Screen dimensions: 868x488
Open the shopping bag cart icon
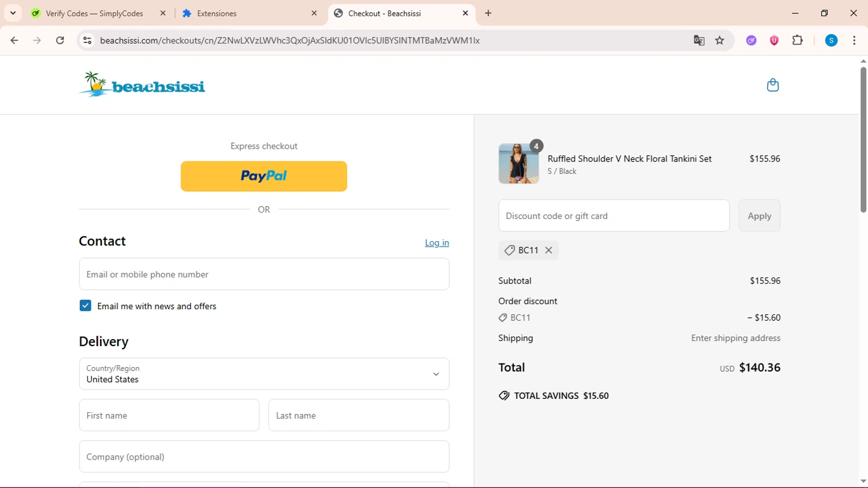tap(773, 85)
